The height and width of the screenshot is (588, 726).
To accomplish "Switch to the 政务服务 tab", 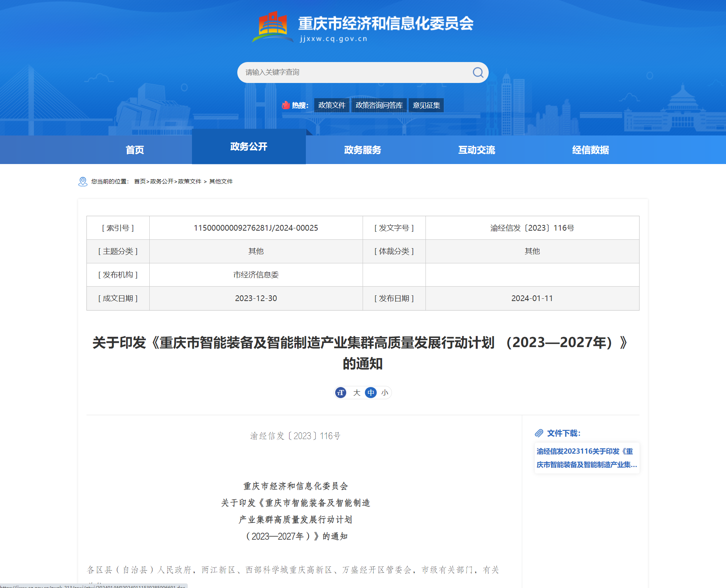I will [362, 150].
